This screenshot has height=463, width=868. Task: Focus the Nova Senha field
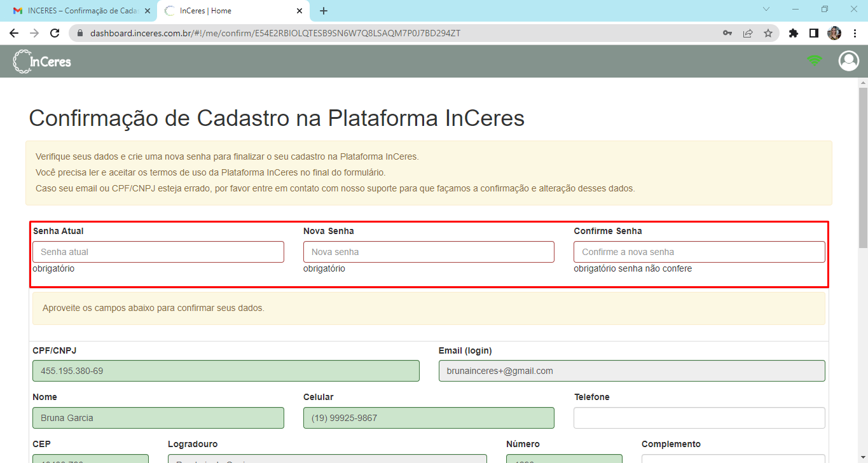tap(429, 252)
